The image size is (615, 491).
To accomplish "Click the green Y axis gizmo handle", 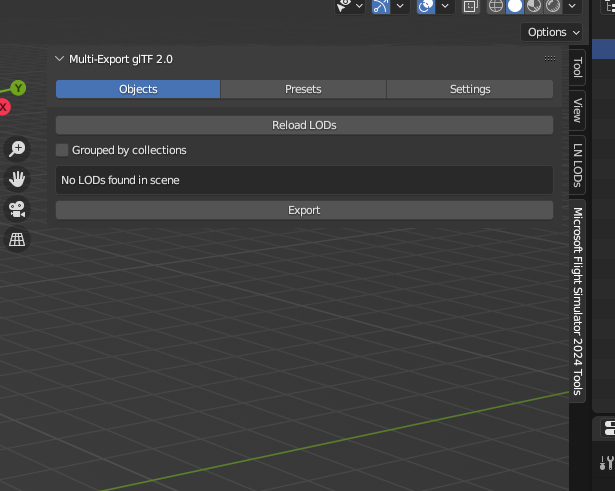I will [18, 88].
